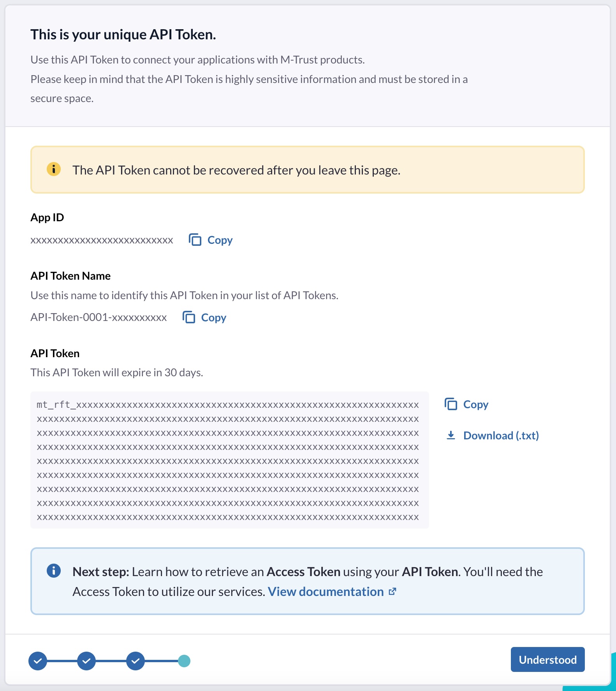Click the external link icon after View documentation
The height and width of the screenshot is (691, 616).
point(392,592)
